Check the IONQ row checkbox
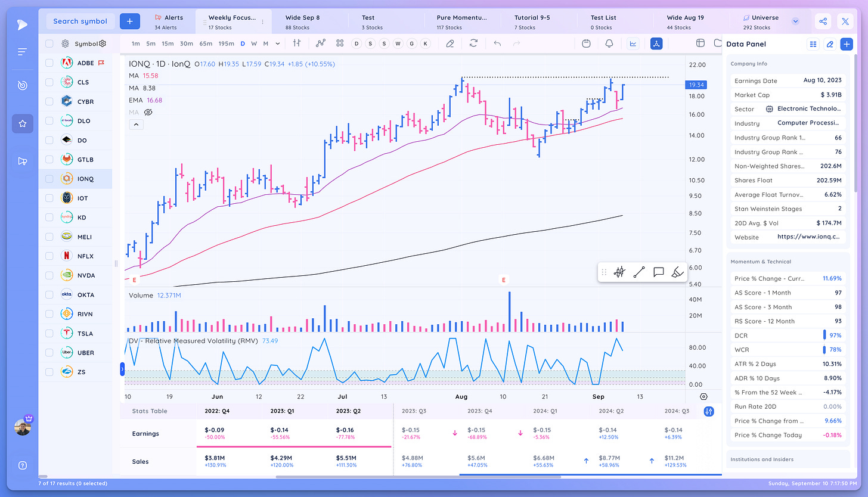Viewport: 868px width, 497px height. click(49, 179)
